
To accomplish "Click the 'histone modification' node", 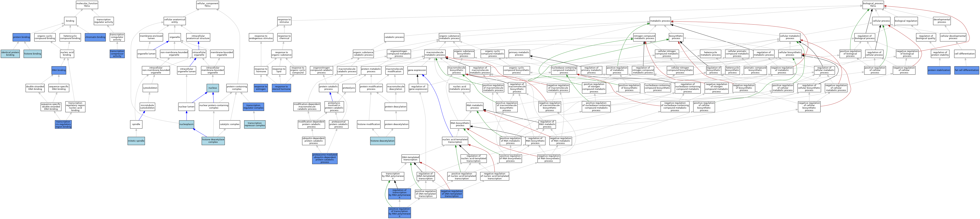I will coord(369,124).
